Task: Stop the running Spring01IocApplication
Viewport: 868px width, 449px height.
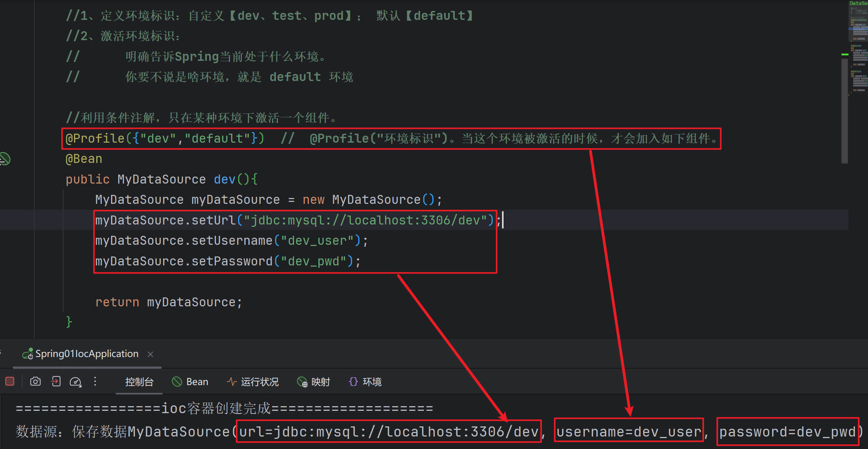Action: (x=10, y=381)
